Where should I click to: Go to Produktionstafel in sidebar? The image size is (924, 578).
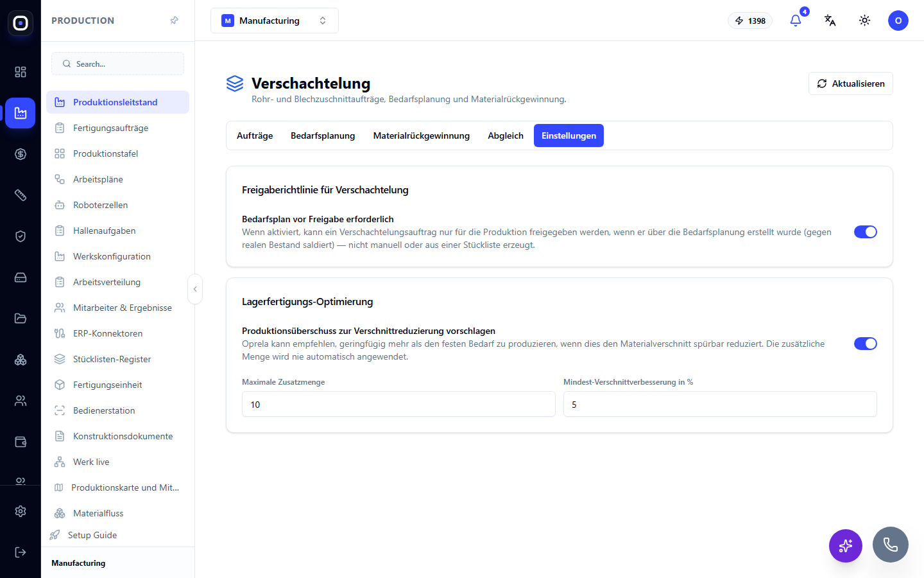tap(117, 153)
